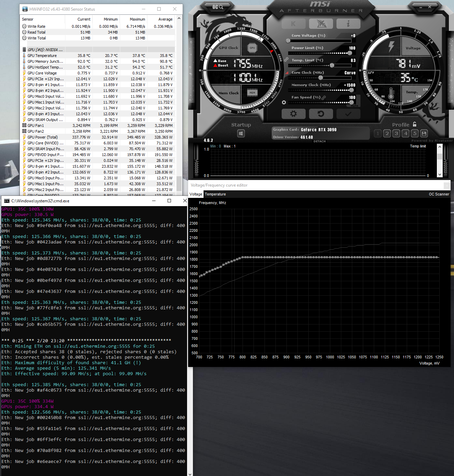Open the Afterburner information (i) button

348,24
